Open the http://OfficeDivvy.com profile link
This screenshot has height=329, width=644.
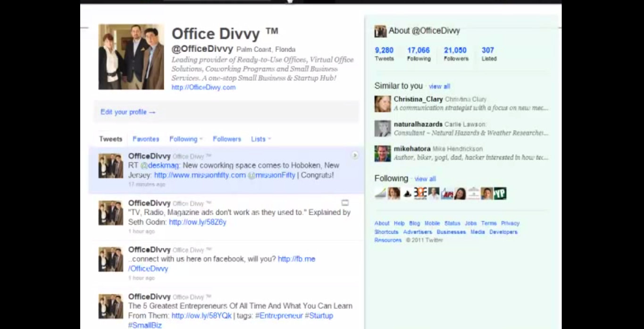203,87
